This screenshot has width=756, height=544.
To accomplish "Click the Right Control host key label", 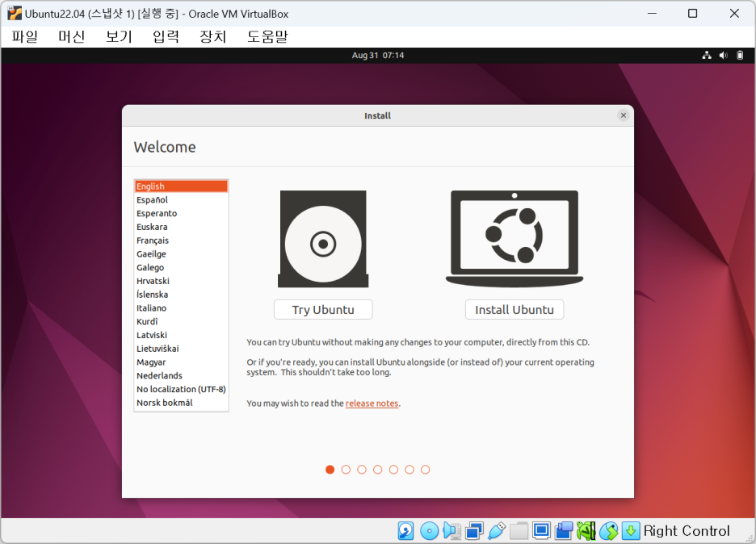I will 687,530.
